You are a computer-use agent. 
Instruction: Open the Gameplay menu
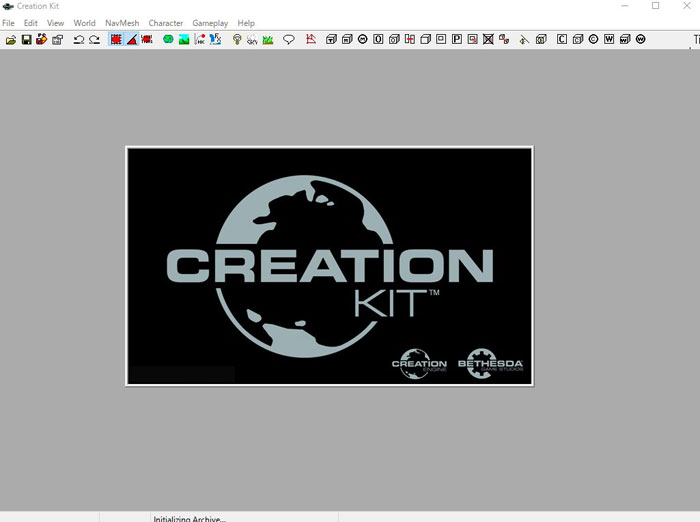[x=210, y=23]
